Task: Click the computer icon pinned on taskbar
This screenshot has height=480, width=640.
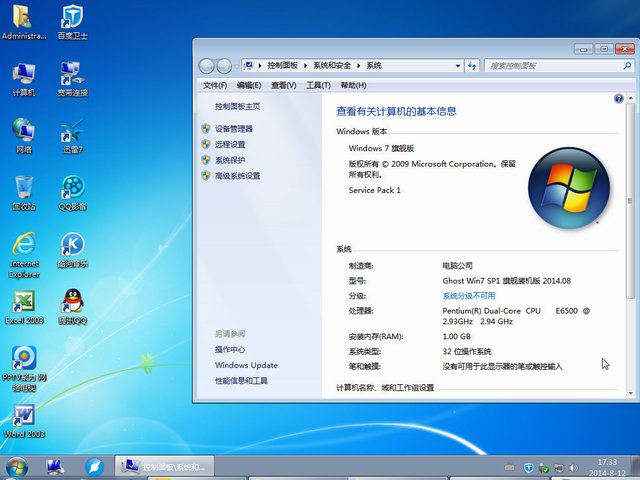Action: (55, 467)
